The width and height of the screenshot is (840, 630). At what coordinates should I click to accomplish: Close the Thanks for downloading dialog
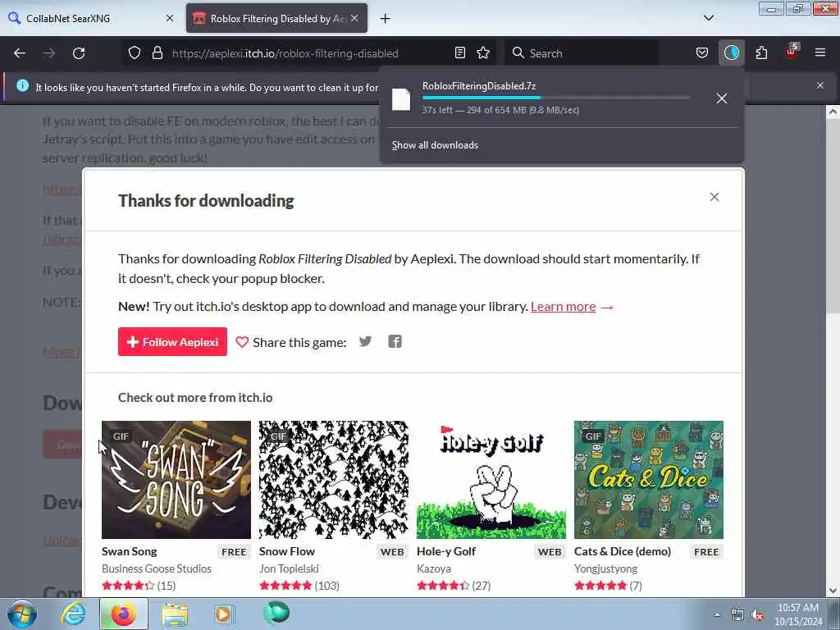click(714, 197)
